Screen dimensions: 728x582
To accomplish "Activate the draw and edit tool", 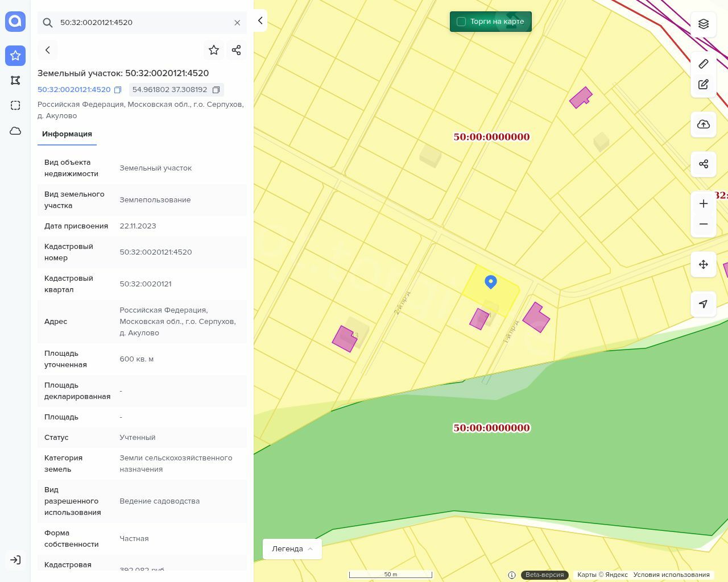I will click(x=704, y=85).
